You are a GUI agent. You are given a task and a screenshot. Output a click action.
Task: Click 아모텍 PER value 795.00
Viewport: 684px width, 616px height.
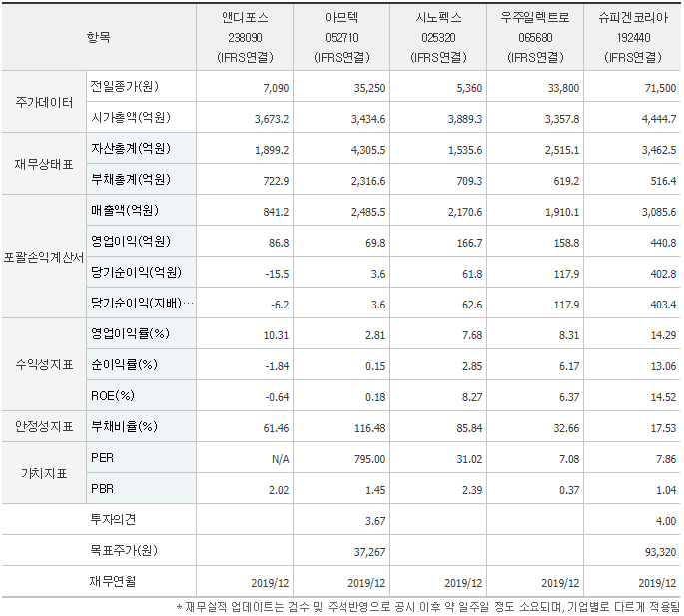point(369,460)
